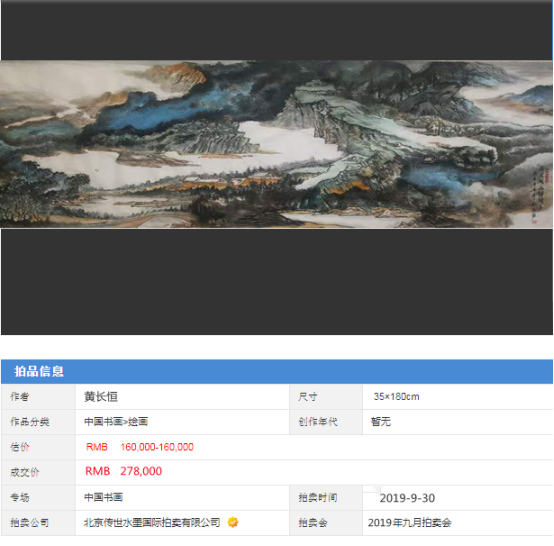Open the landscape painting image
The height and width of the screenshot is (546, 554).
point(277,144)
